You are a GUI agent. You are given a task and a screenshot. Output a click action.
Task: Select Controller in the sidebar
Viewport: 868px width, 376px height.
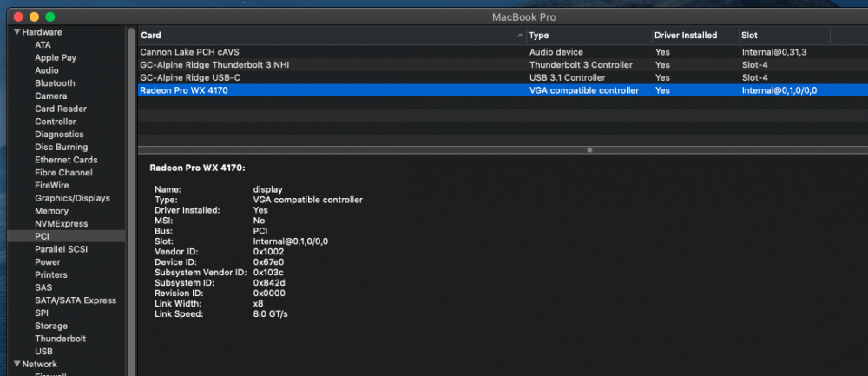tap(56, 122)
